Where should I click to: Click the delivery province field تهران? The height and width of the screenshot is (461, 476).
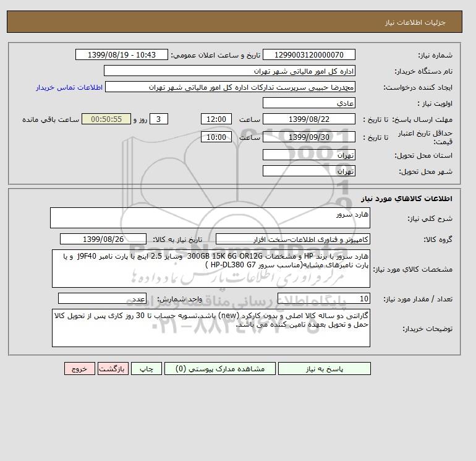[x=308, y=155]
